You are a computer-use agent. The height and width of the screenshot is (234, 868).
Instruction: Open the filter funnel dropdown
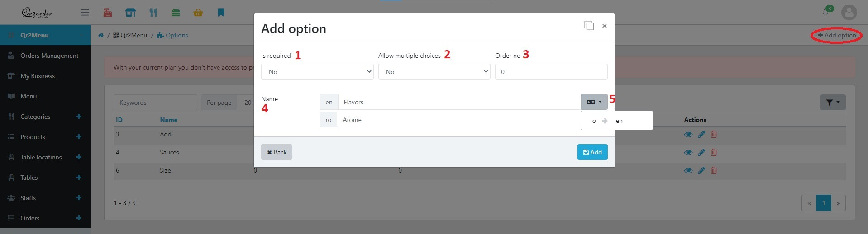point(833,103)
